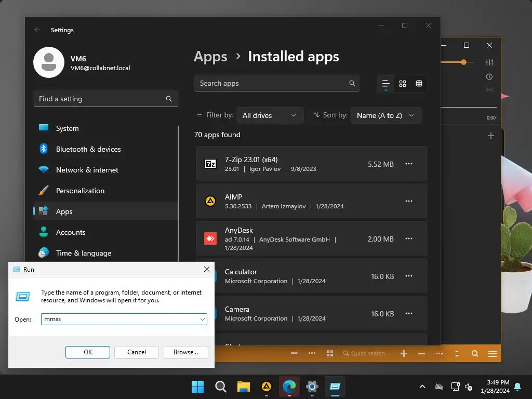The image size is (532, 399).
Task: Click the 70 apps found text
Action: point(217,135)
